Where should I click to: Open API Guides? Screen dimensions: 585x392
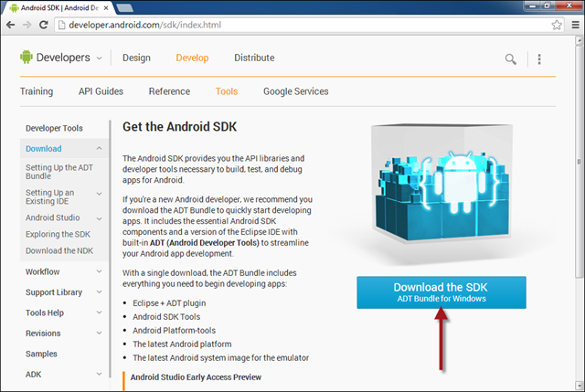point(101,91)
